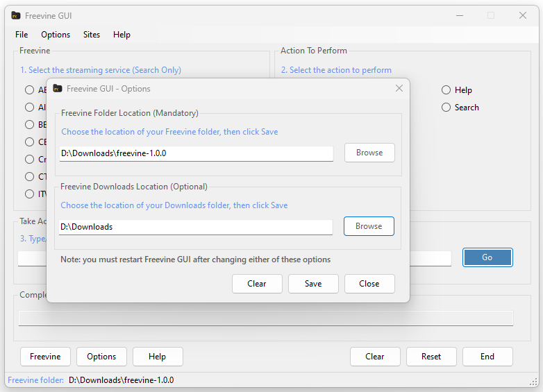This screenshot has height=392, width=543.
Task: Click the Downloads location path field
Action: 196,227
